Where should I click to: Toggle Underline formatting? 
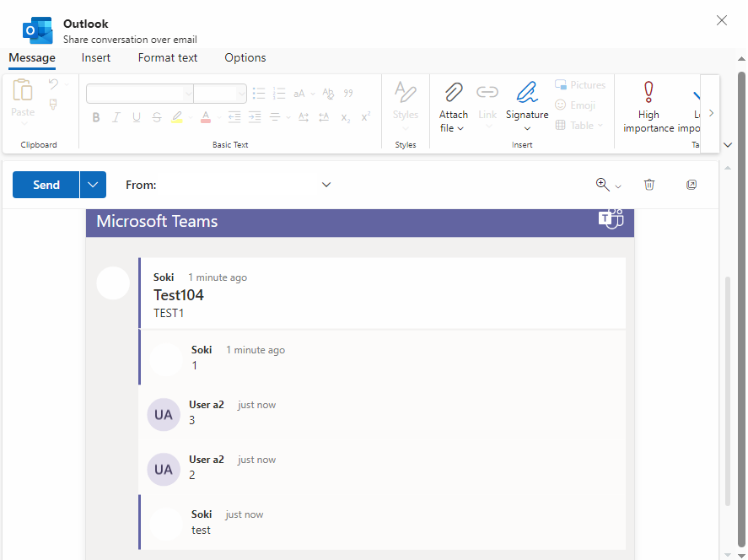[x=137, y=117]
